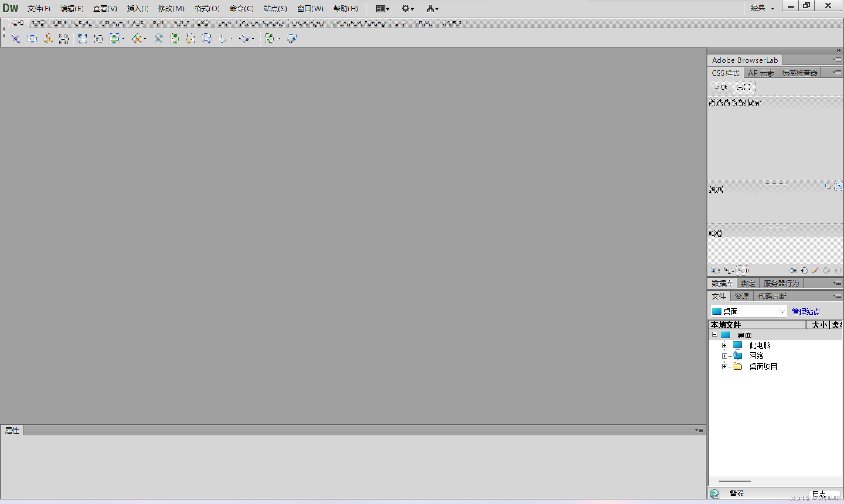Screen dimensions: 844x504
Task: Toggle show only set properties button
Action: [742, 270]
